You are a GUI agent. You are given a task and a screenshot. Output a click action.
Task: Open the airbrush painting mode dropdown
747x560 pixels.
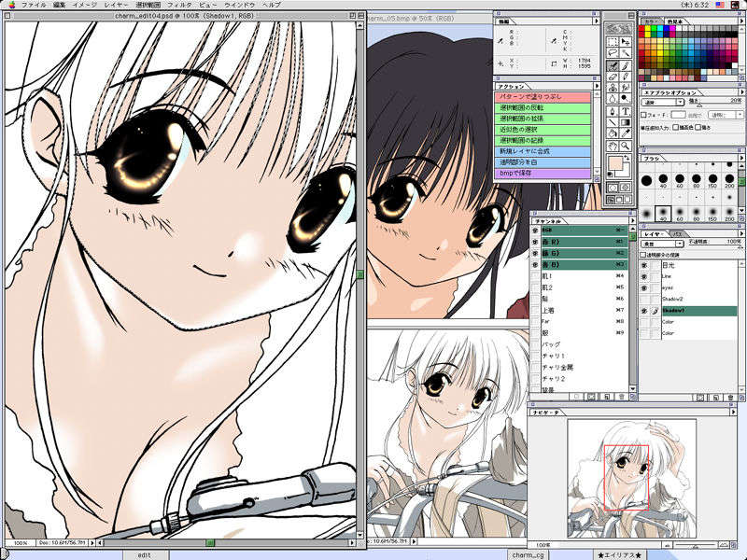pos(663,103)
